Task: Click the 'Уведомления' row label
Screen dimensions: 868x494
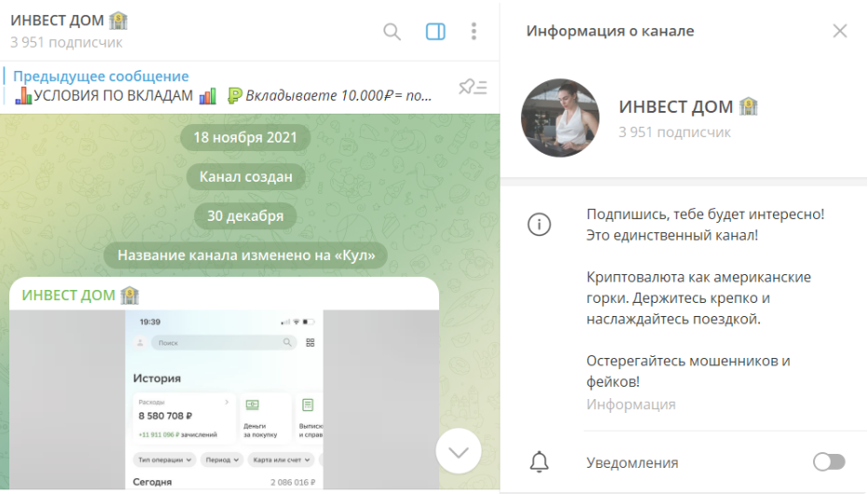Action: 632,462
